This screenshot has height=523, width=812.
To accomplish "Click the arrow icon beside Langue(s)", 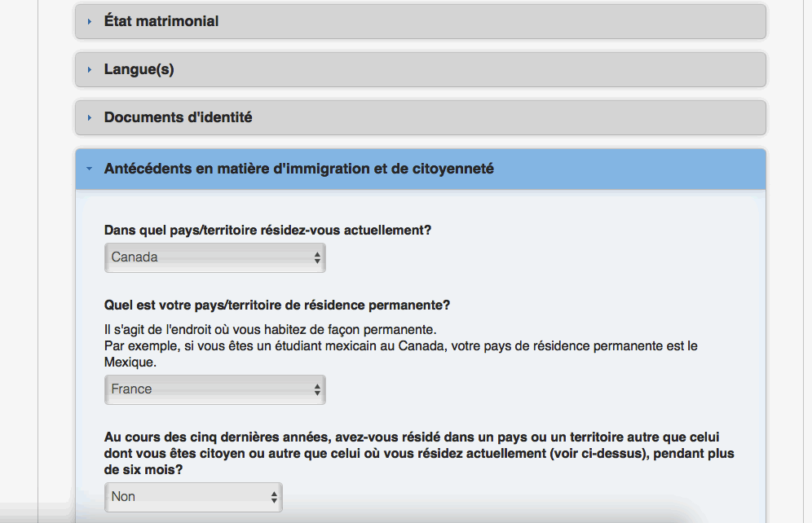I will 90,70.
